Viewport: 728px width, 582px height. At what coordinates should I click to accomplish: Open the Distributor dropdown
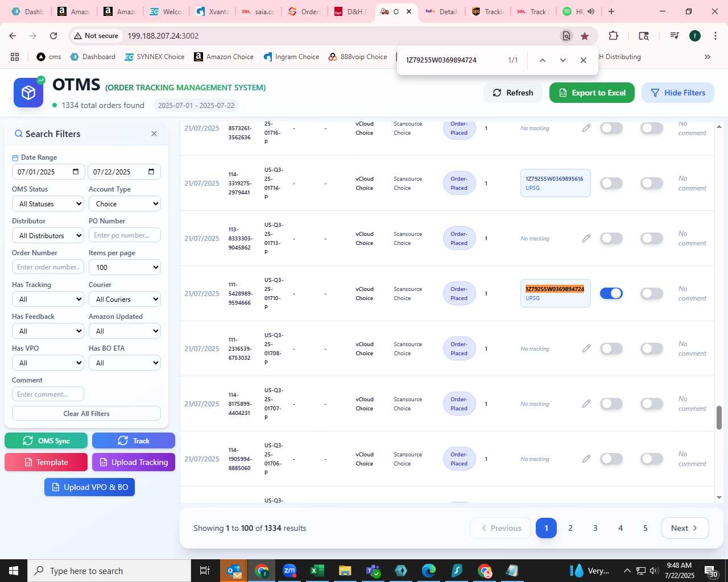click(x=48, y=235)
